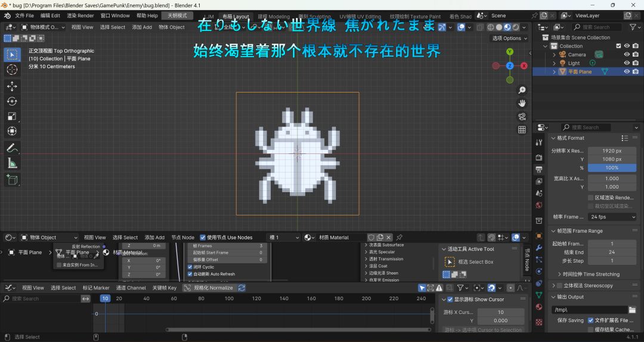Toggle camera view button in viewport

click(x=522, y=116)
